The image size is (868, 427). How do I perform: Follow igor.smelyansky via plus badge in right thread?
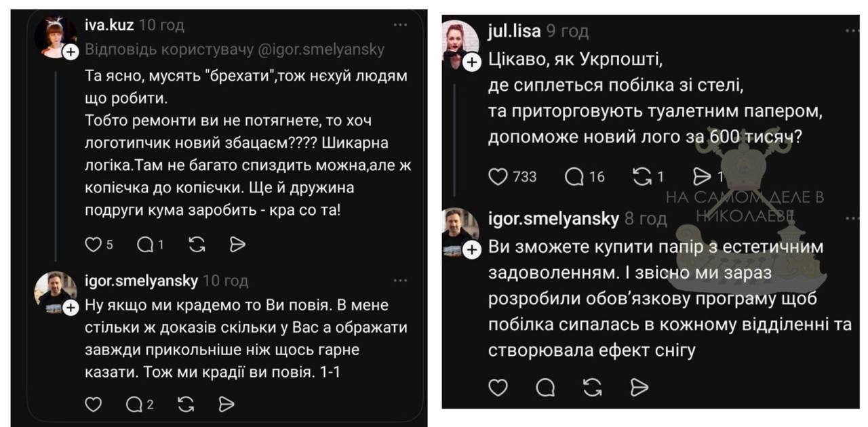tap(471, 250)
